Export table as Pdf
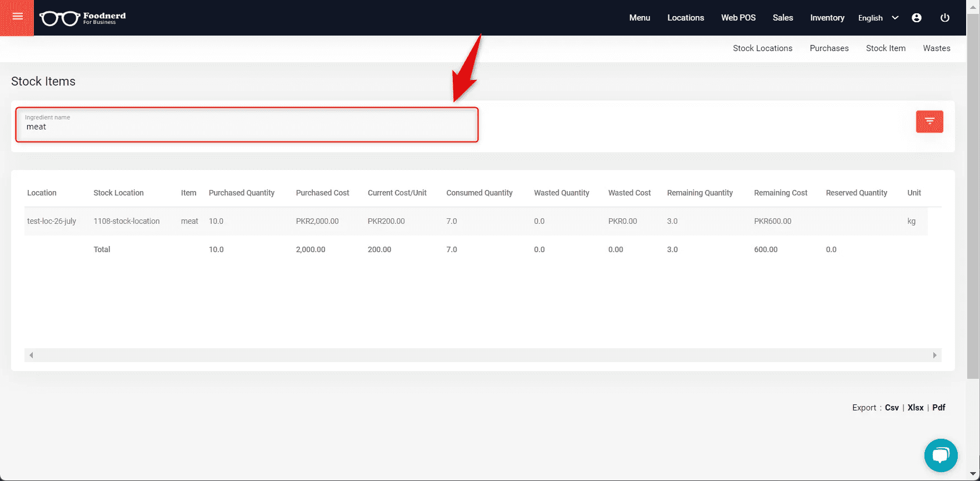This screenshot has width=980, height=481. 939,408
